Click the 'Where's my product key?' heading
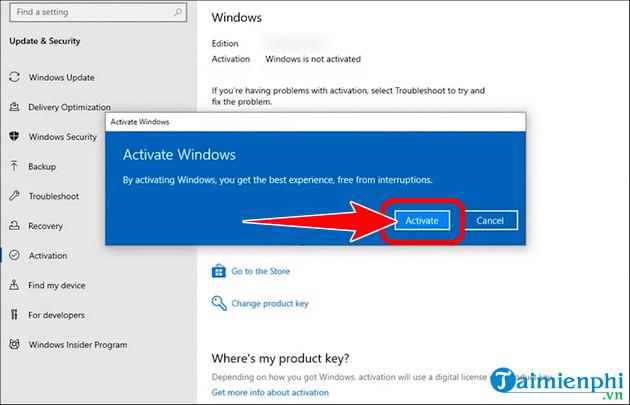 280,358
